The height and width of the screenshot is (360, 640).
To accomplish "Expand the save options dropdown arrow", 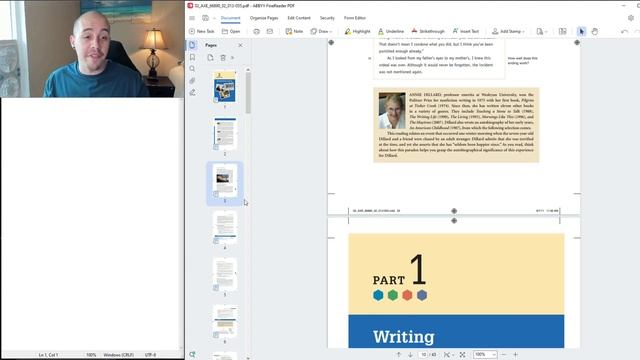I will pyautogui.click(x=214, y=18).
